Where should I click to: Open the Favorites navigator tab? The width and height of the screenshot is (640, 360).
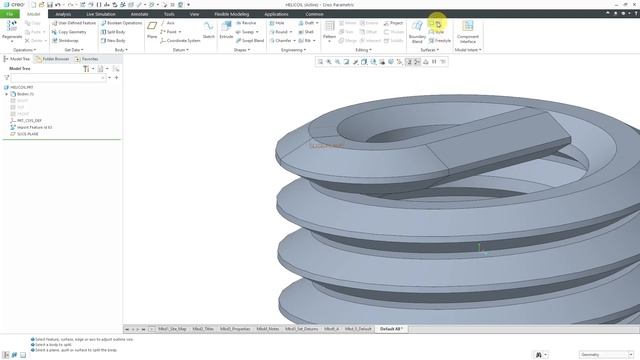point(87,59)
